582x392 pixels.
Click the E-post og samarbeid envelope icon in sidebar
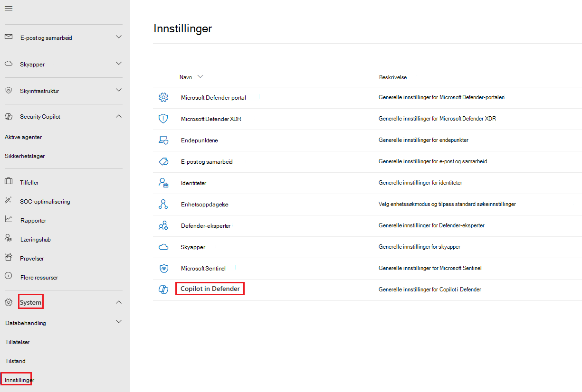(9, 37)
